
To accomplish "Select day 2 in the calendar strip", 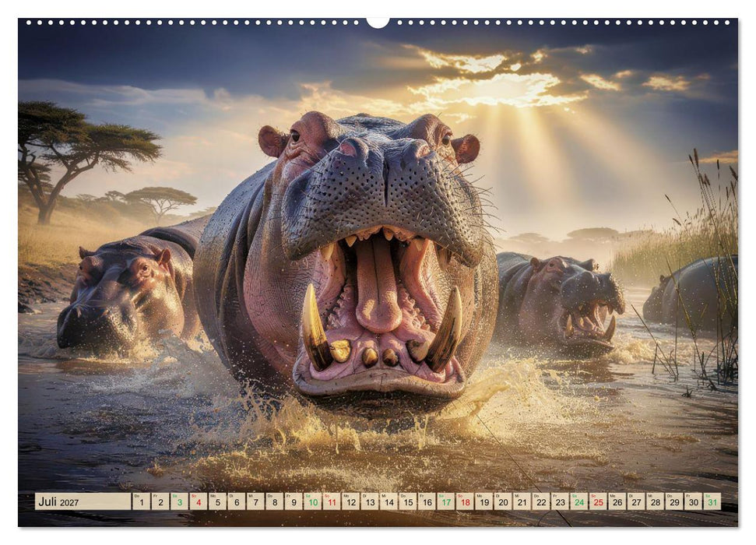I will (160, 501).
